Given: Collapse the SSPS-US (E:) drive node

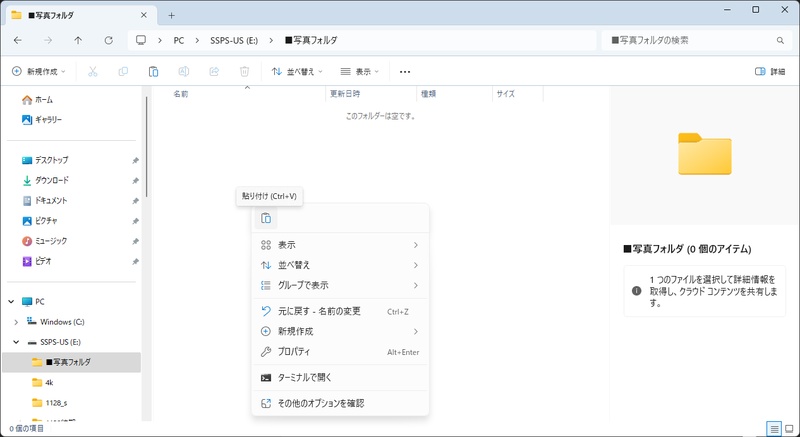Looking at the screenshot, I should point(16,342).
